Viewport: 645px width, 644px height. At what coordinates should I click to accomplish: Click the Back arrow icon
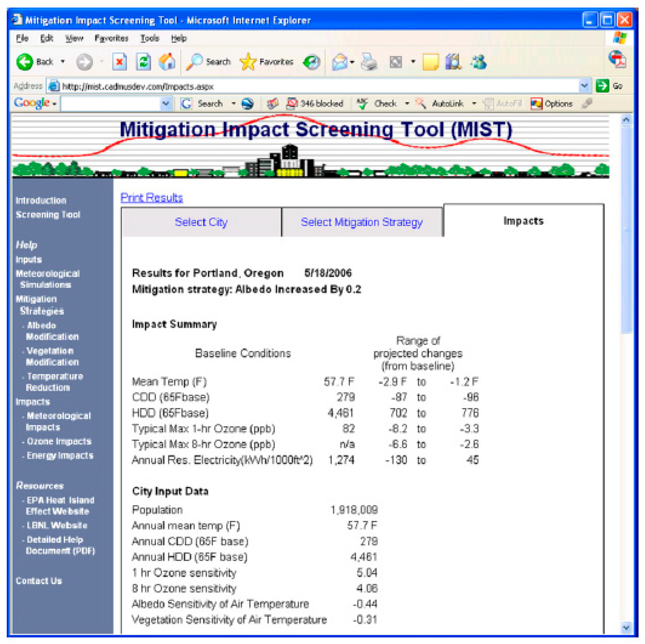pos(25,62)
